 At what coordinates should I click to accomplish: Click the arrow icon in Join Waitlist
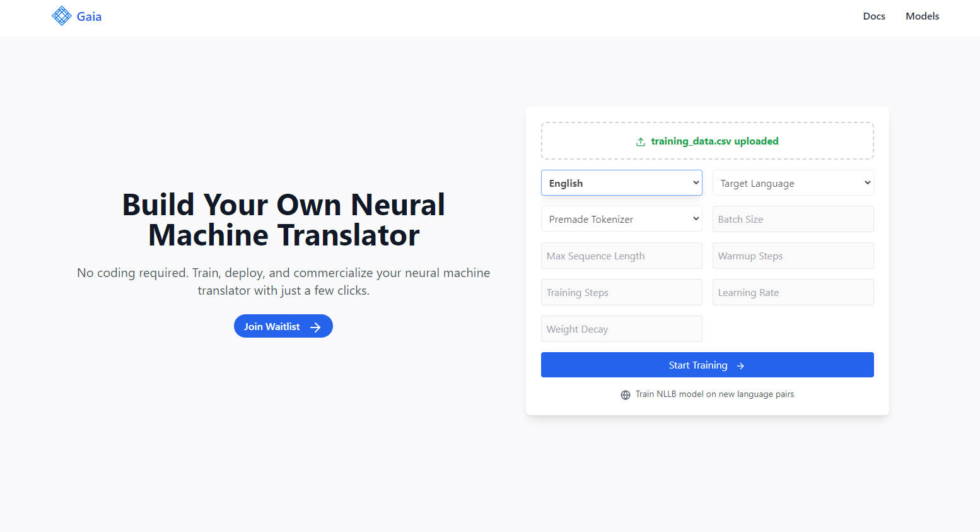(315, 327)
